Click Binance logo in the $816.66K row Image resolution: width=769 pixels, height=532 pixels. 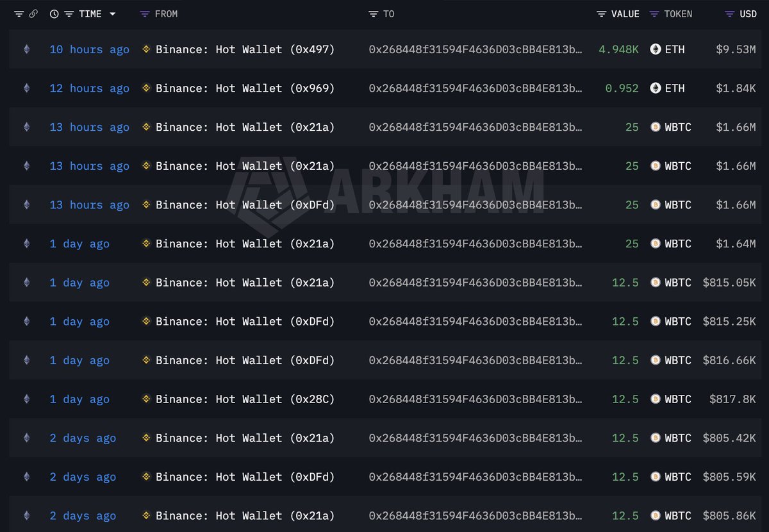(x=146, y=360)
